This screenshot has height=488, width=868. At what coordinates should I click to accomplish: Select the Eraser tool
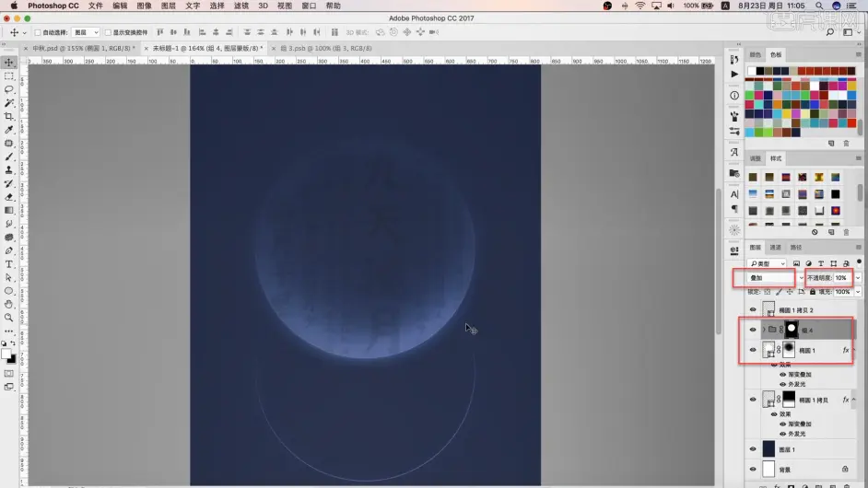click(x=9, y=197)
